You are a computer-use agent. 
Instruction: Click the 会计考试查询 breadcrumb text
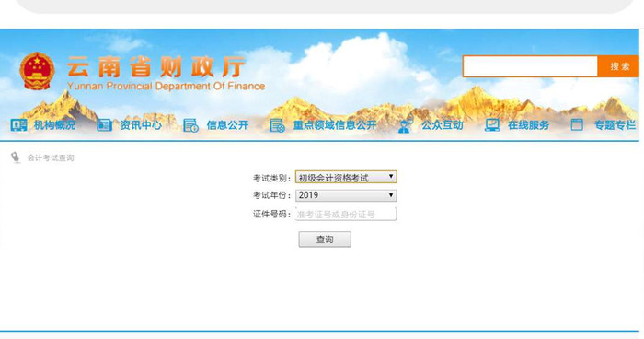51,158
